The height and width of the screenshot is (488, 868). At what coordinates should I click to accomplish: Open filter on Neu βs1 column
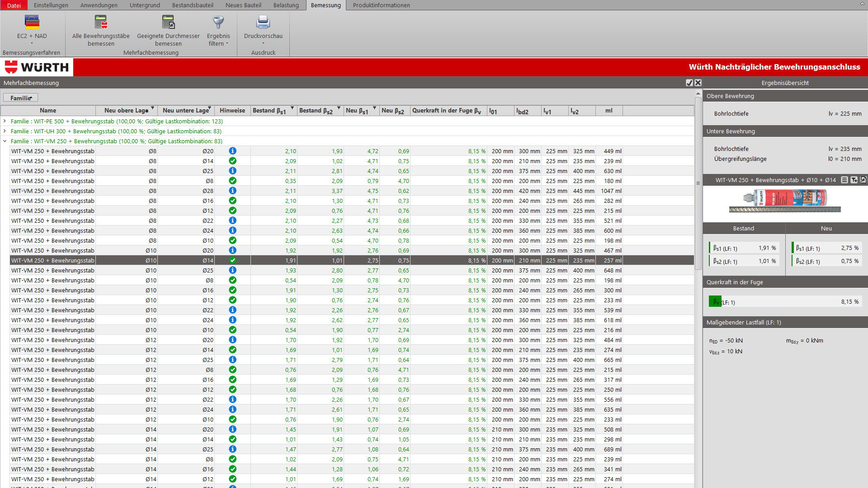coord(375,108)
